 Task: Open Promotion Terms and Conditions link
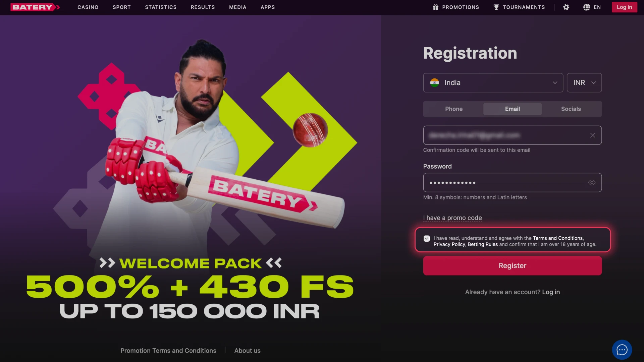(168, 351)
